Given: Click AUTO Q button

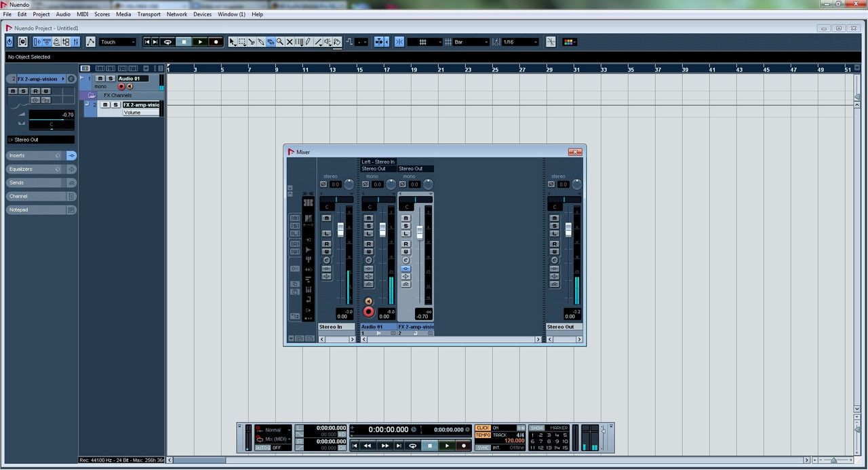Looking at the screenshot, I should click(262, 448).
